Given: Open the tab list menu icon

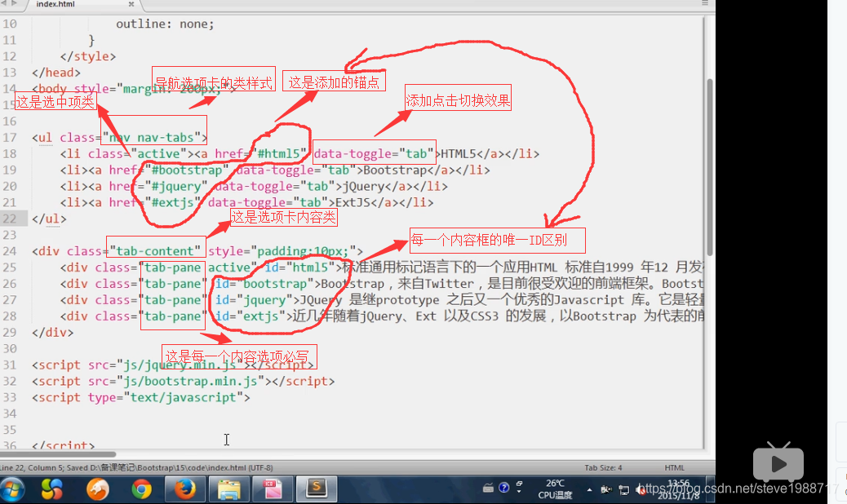Looking at the screenshot, I should [x=704, y=3].
